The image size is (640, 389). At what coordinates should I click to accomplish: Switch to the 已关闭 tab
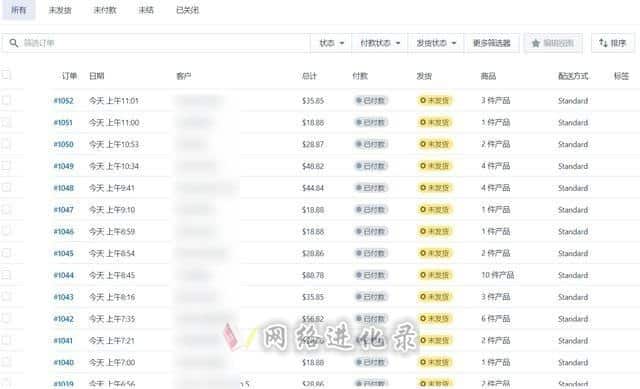coord(187,10)
